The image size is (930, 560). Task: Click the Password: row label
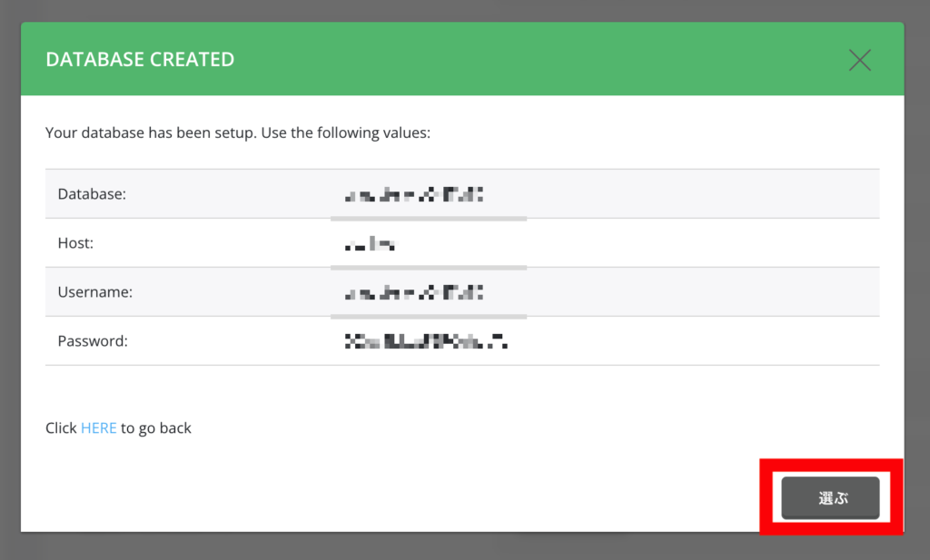click(x=93, y=340)
